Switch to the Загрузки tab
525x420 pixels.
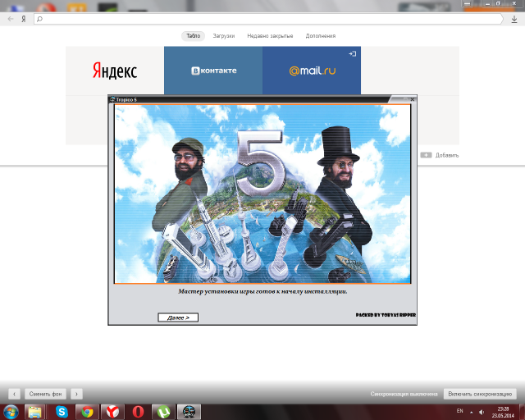pyautogui.click(x=224, y=36)
